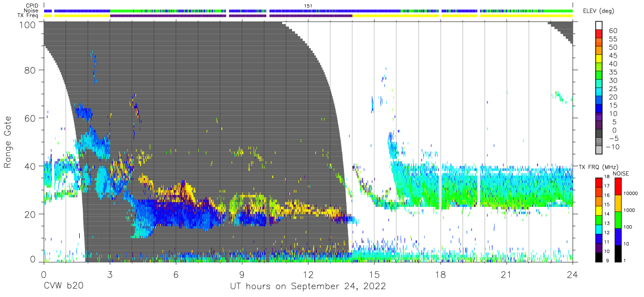Click the black swatch in the TX FRQ bar

pyautogui.click(x=599, y=257)
